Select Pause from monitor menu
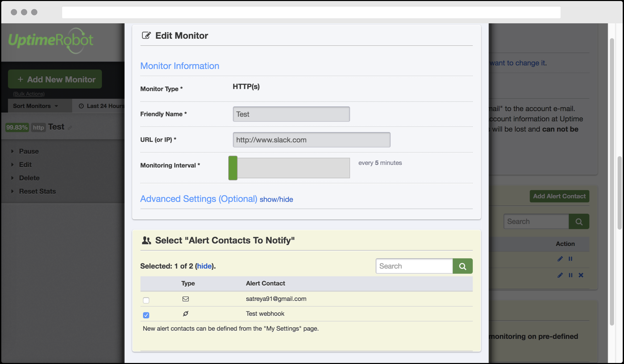624x364 pixels. point(29,151)
